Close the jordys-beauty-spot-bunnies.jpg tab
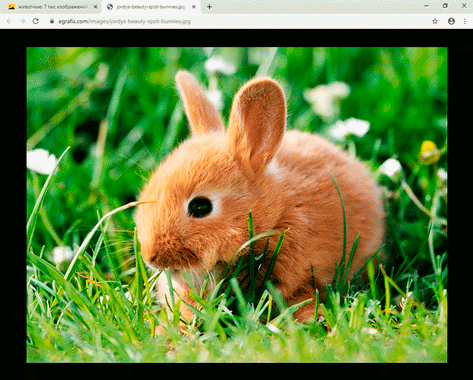The width and height of the screenshot is (473, 380). pyautogui.click(x=194, y=7)
